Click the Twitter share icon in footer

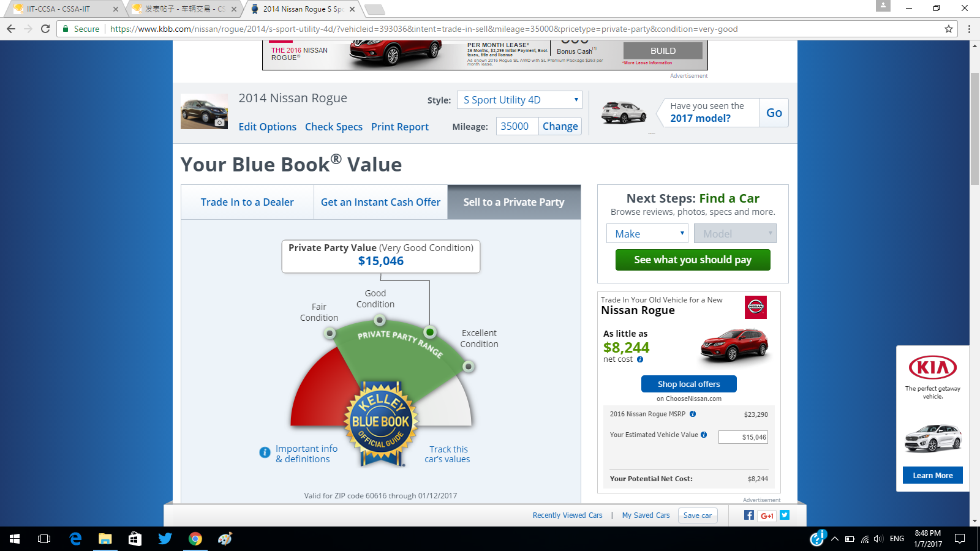(x=785, y=515)
